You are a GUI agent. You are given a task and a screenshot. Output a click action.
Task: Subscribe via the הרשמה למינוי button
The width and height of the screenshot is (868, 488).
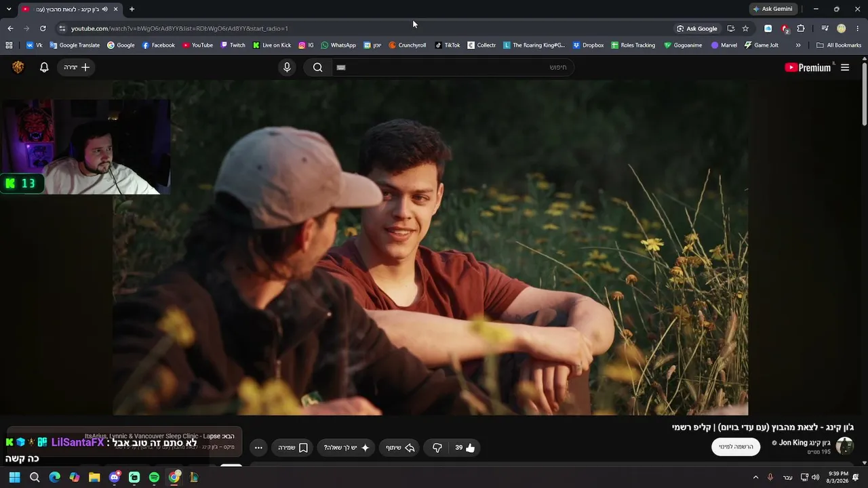pyautogui.click(x=736, y=447)
